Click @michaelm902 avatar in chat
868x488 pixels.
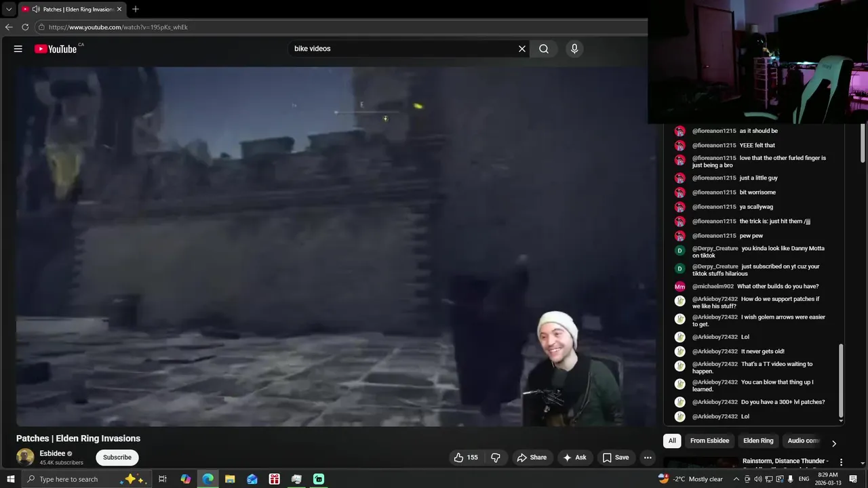679,287
